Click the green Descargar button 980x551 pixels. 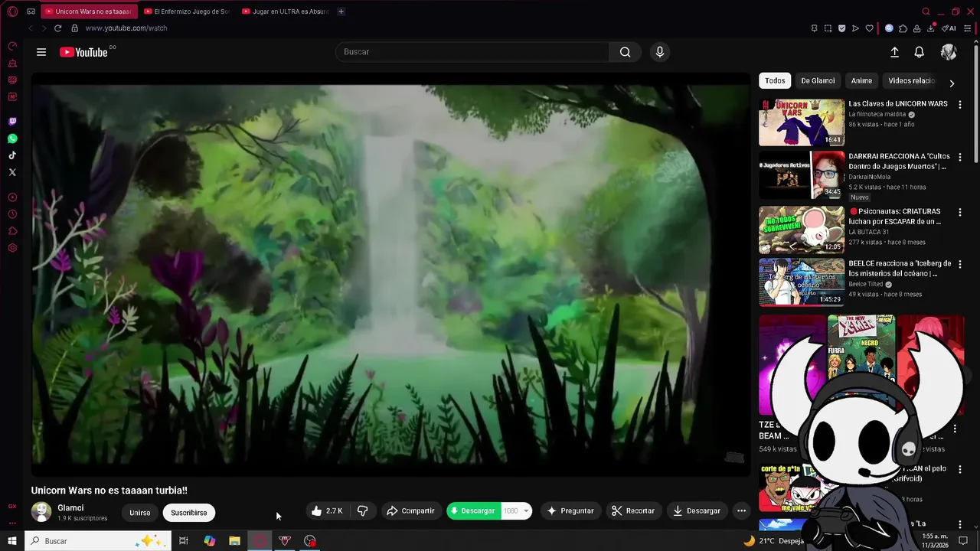point(475,510)
